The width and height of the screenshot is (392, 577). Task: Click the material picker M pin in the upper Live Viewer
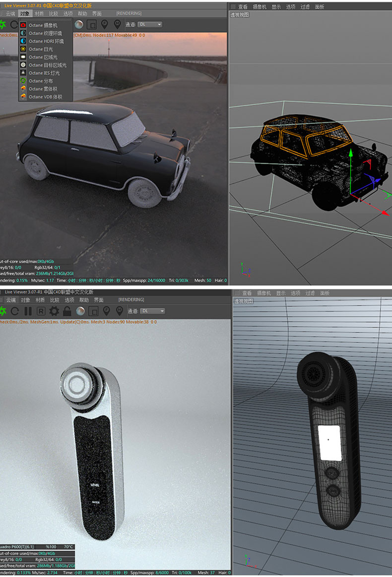[117, 25]
